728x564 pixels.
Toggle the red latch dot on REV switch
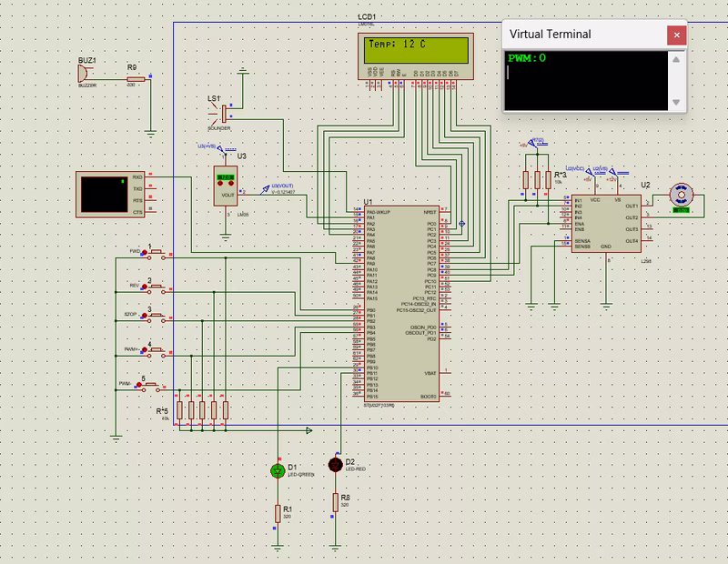click(x=145, y=287)
